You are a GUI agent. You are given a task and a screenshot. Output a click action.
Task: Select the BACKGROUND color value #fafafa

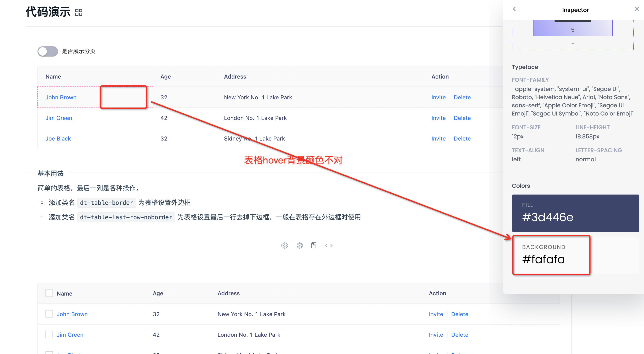tap(543, 259)
